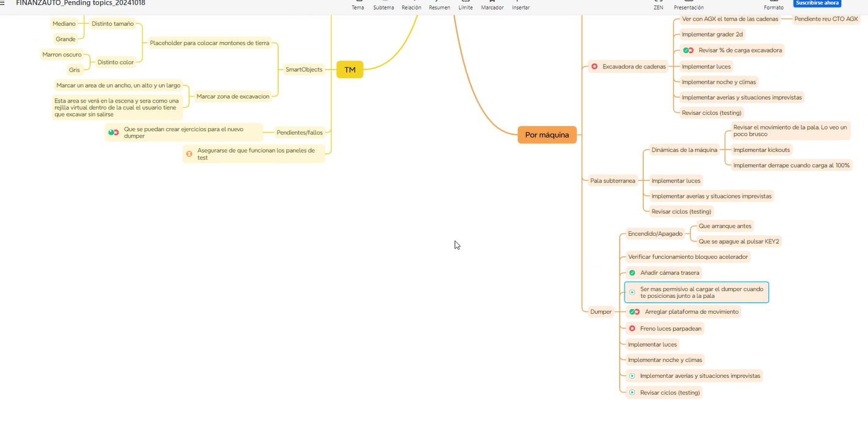Click play marker on Implementar averías under Dumper

click(632, 376)
